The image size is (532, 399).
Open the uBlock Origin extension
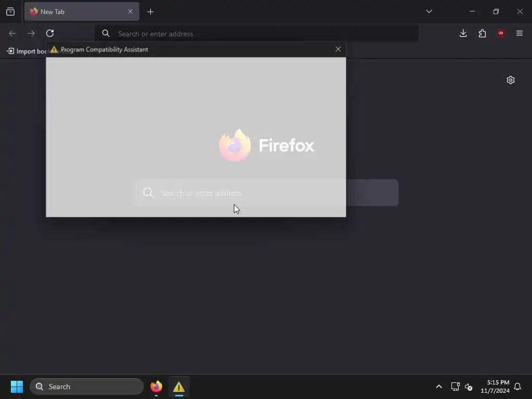click(x=501, y=33)
